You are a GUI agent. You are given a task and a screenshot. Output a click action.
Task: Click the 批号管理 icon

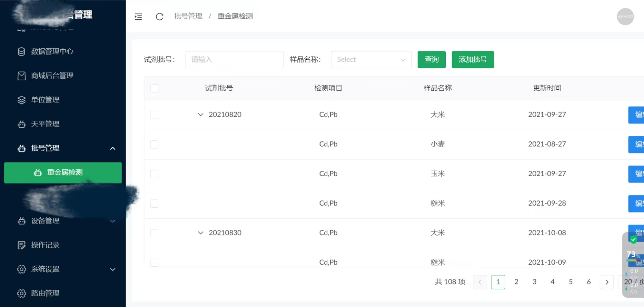coord(21,148)
